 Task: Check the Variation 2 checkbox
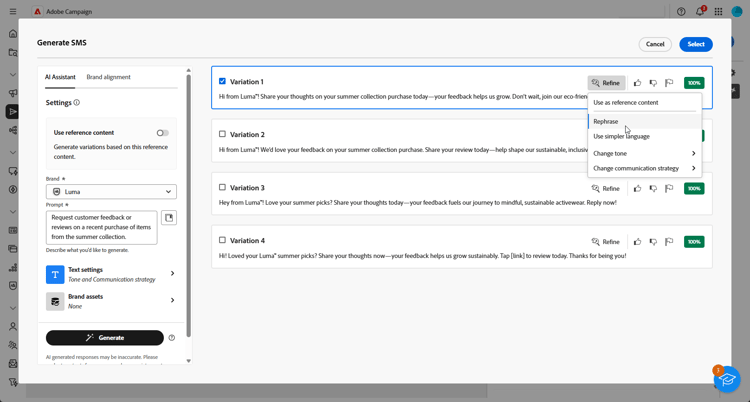222,134
